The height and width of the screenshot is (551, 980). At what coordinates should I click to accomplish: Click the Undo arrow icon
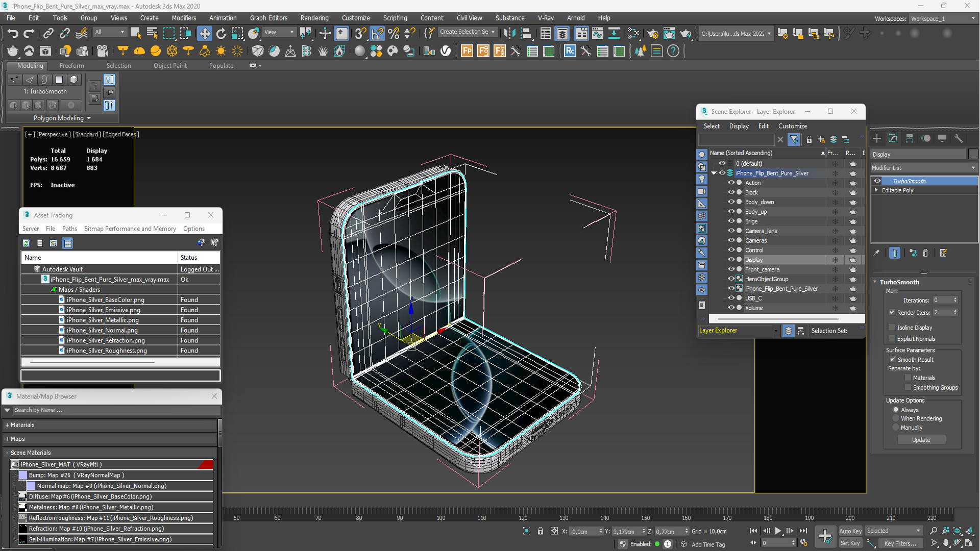(x=12, y=34)
